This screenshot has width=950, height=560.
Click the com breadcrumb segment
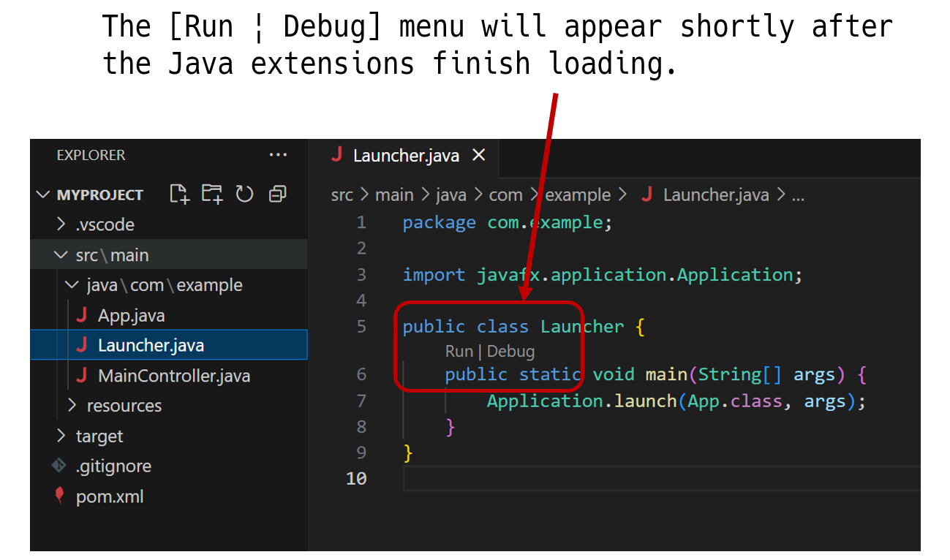[505, 195]
